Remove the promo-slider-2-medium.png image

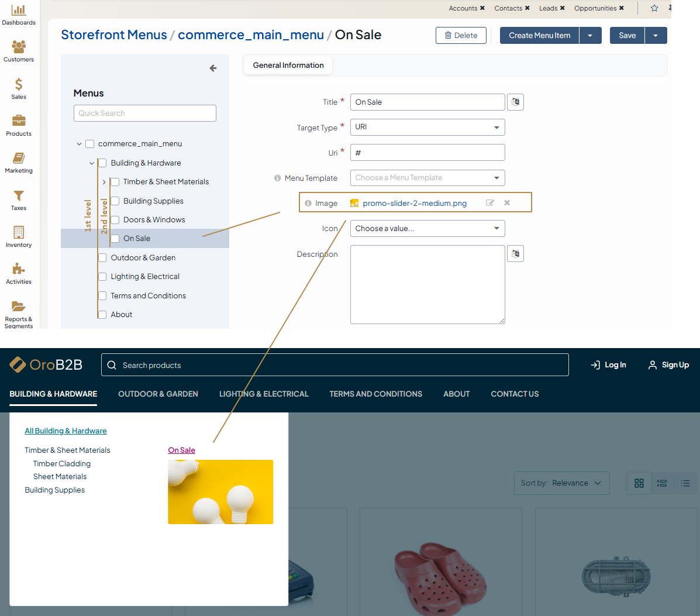coord(507,203)
